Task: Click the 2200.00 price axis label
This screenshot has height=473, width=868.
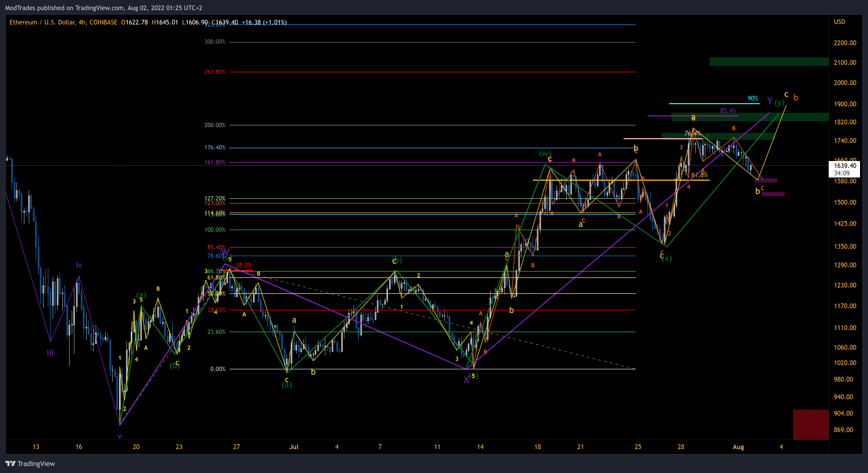Action: [845, 43]
